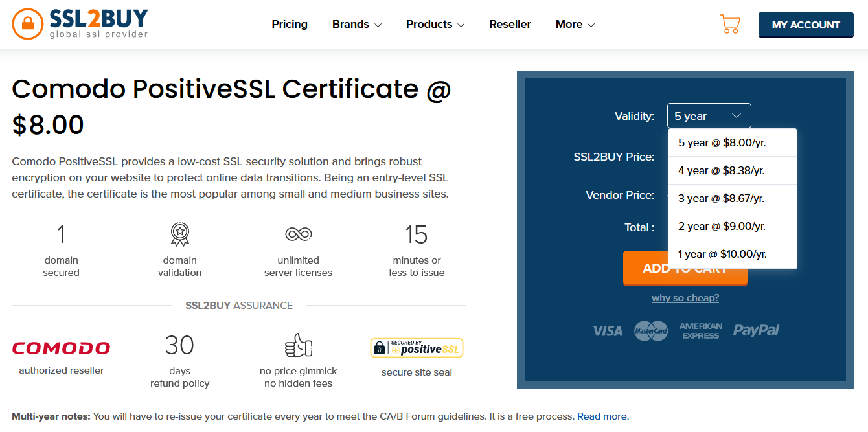
Task: Open the Pricing page
Action: point(290,25)
